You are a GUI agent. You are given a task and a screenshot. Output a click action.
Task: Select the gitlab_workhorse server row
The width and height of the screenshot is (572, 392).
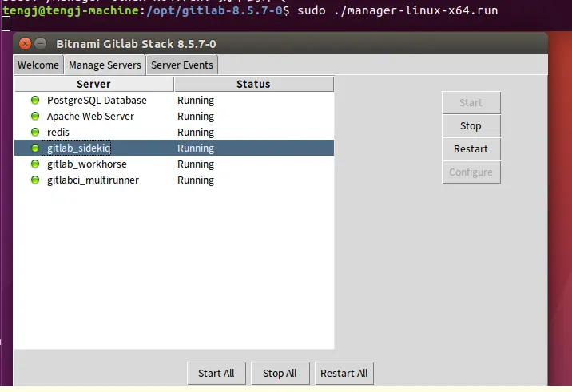pyautogui.click(x=174, y=164)
